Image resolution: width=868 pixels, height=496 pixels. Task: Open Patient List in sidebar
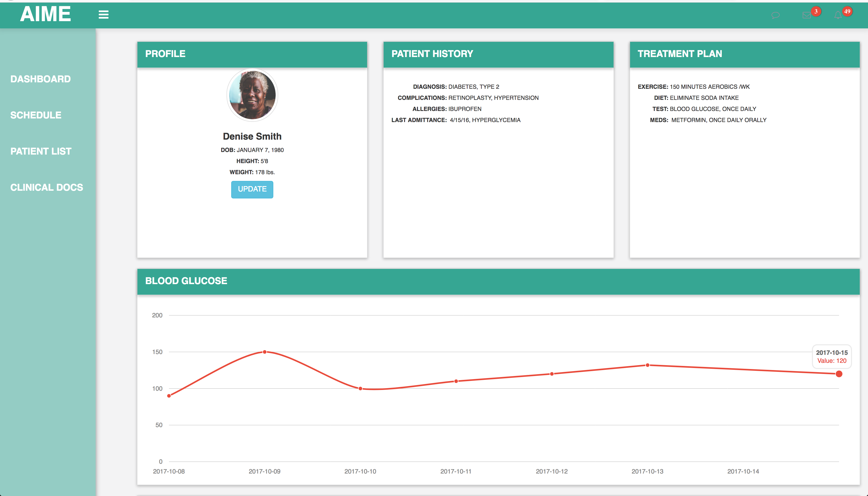(x=41, y=151)
